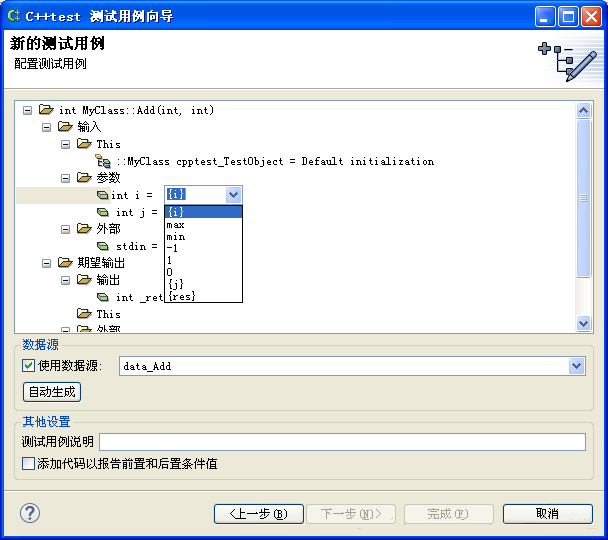Click the 参数 folder icon
Viewport: 608px width, 540px height.
click(84, 177)
